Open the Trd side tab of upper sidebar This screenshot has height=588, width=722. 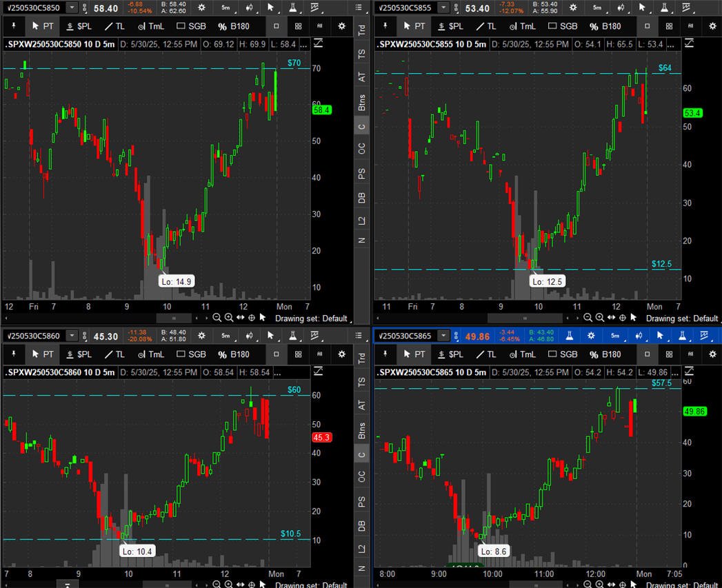click(x=362, y=30)
